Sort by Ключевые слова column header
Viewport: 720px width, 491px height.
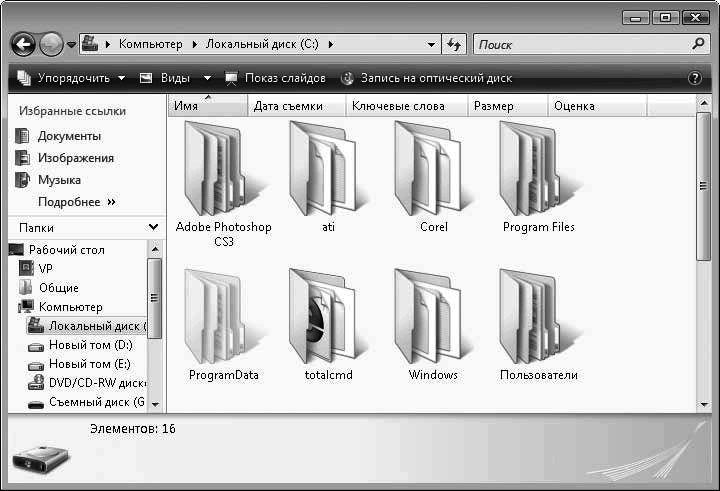point(407,106)
